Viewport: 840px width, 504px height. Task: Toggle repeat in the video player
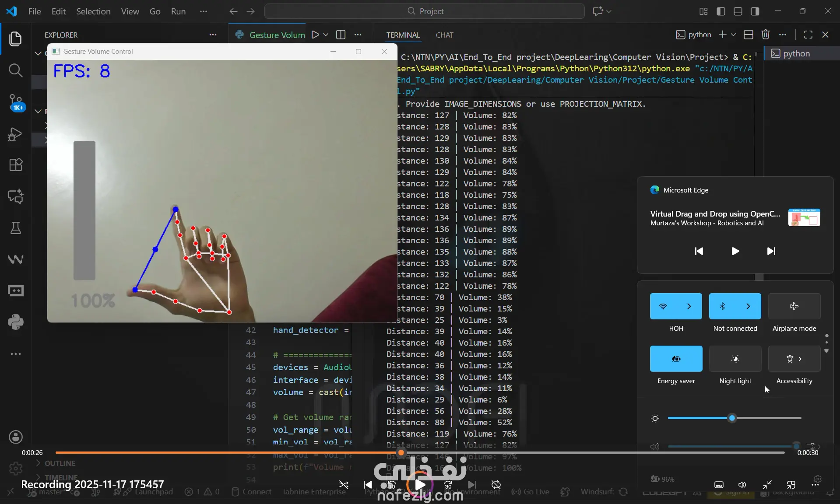click(496, 485)
